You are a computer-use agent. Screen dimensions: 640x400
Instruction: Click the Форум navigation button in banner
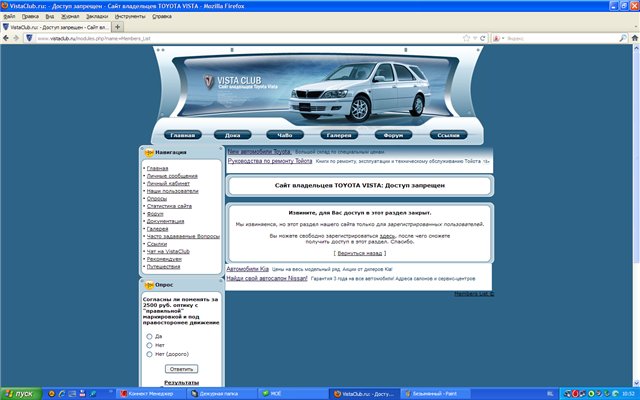391,134
